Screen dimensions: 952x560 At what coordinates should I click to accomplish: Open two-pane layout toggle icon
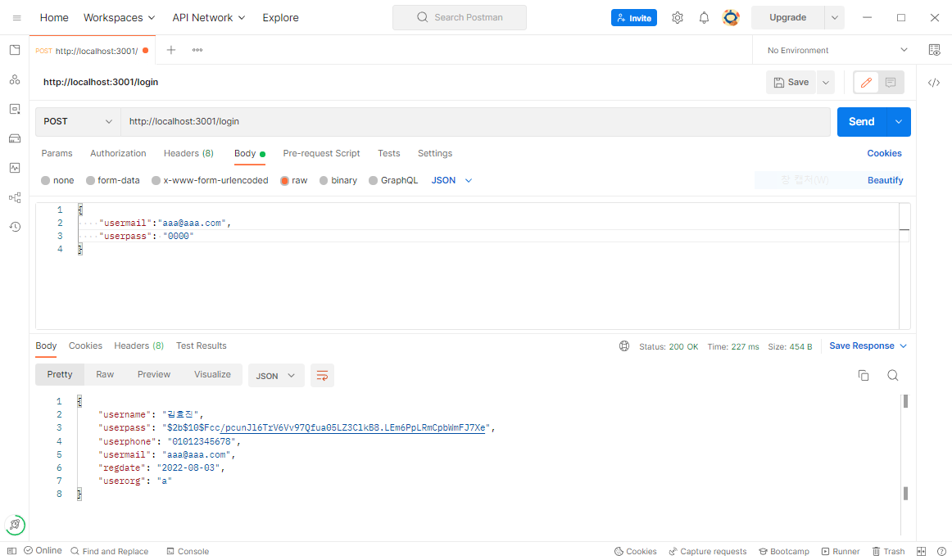point(920,551)
